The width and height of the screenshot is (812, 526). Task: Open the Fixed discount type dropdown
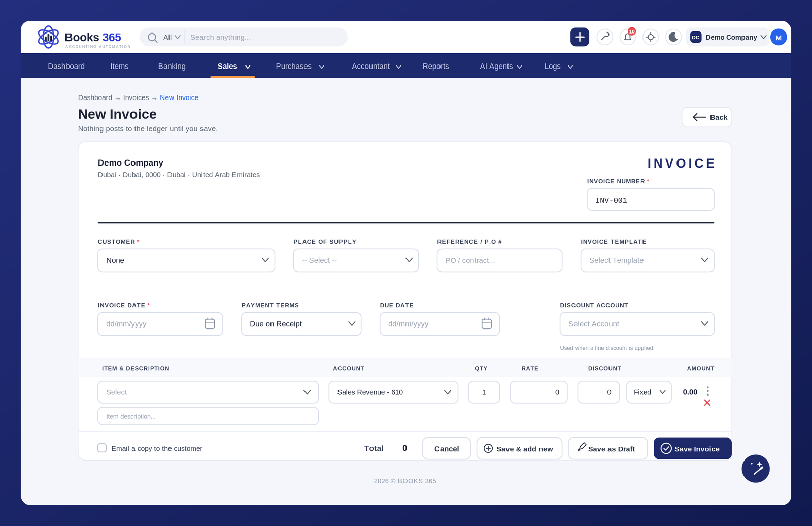pyautogui.click(x=649, y=392)
